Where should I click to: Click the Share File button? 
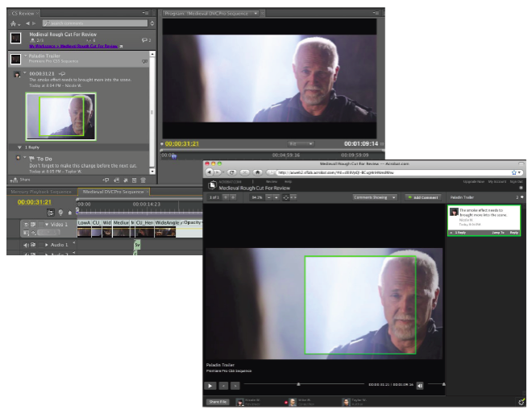click(218, 402)
